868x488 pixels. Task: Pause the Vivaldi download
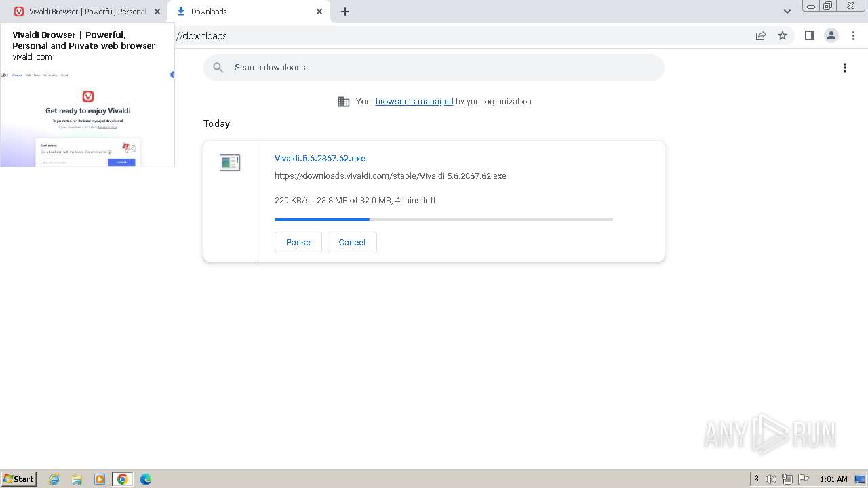(x=298, y=243)
